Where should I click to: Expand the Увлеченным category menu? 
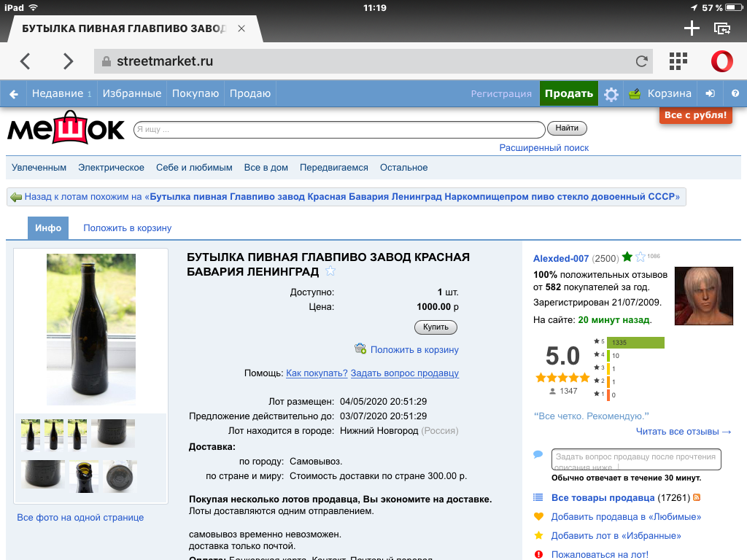(39, 168)
